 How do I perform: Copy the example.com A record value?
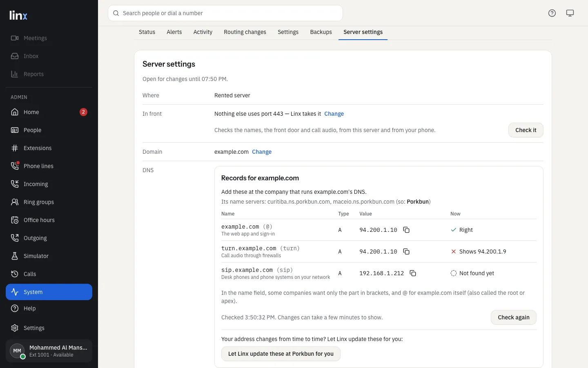(x=406, y=230)
